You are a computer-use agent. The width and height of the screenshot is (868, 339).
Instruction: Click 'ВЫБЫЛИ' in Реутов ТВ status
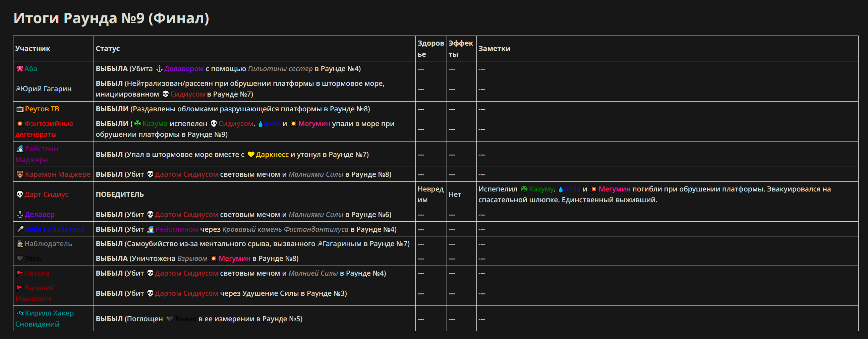[112, 109]
